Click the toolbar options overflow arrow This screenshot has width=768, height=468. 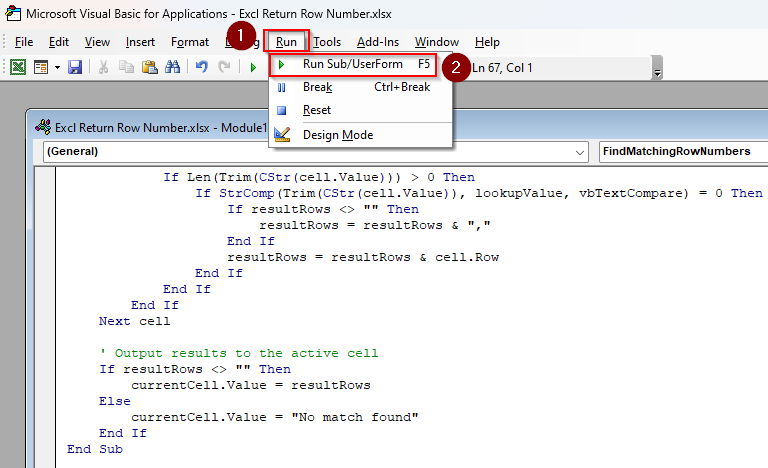click(x=658, y=68)
